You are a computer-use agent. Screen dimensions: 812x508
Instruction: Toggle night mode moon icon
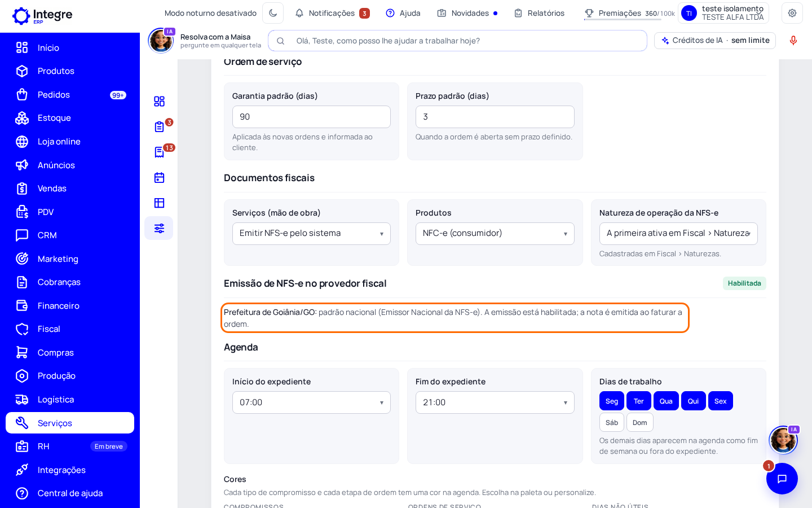coord(273,13)
